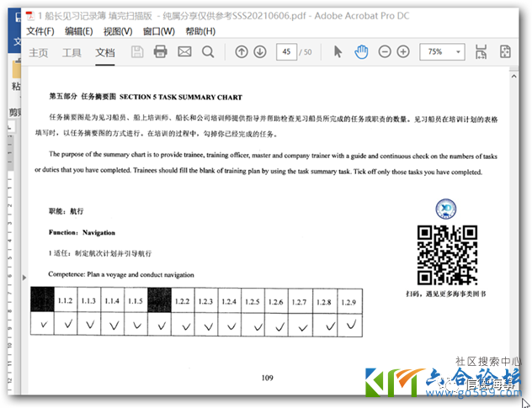The image size is (532, 408).
Task: Switch to the 主页 tab
Action: (x=39, y=52)
